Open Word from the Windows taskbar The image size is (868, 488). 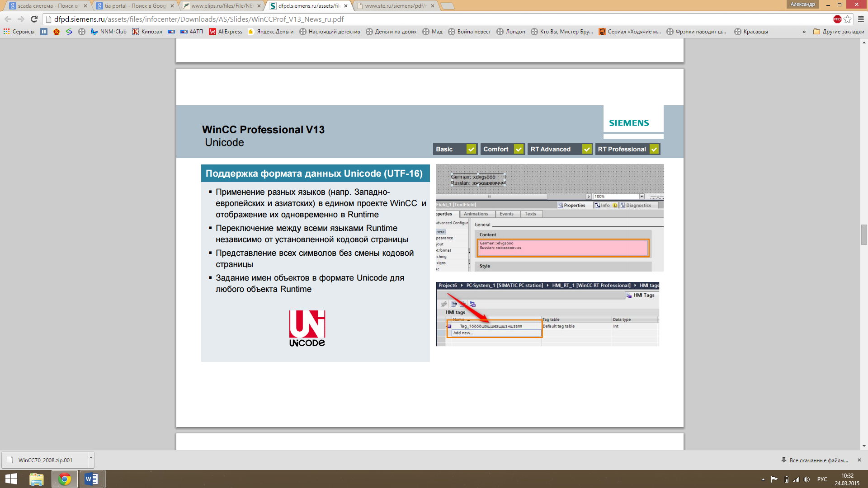[91, 479]
